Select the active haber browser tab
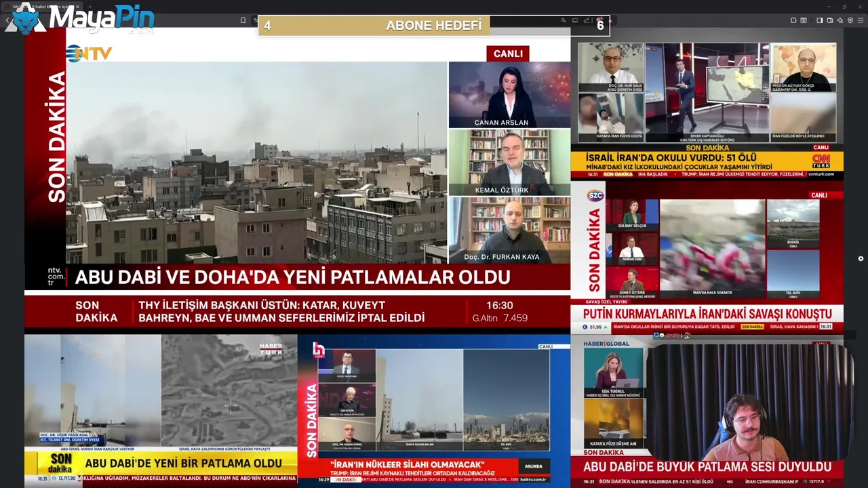Viewport: 868px width, 488px height. 41,6
